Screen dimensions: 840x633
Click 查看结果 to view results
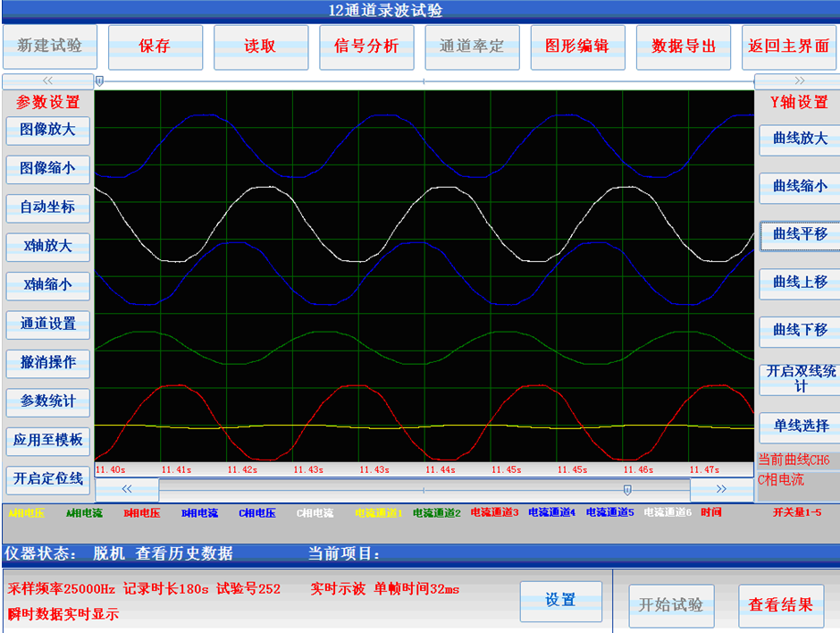click(x=781, y=604)
